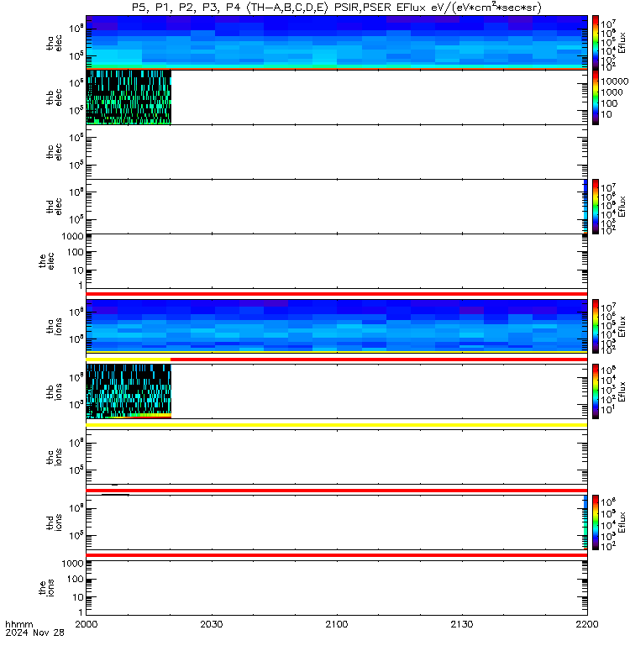
Task: Click the tha ions blue spectrogram panel
Action: (x=337, y=326)
